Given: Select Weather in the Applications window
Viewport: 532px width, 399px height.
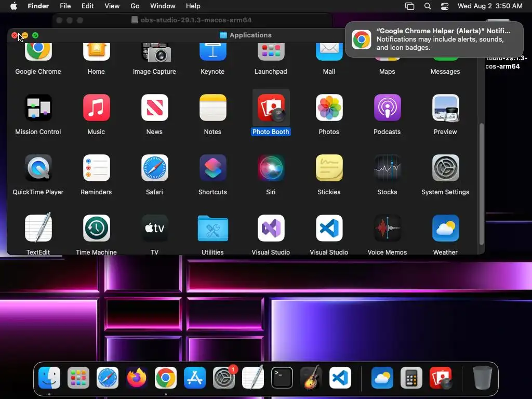Looking at the screenshot, I should [445, 228].
